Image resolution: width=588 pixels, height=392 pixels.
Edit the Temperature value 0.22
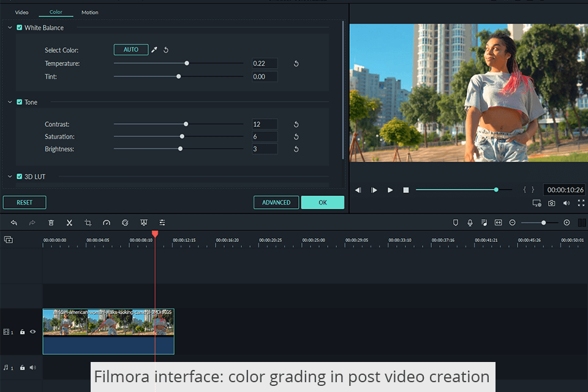(265, 64)
